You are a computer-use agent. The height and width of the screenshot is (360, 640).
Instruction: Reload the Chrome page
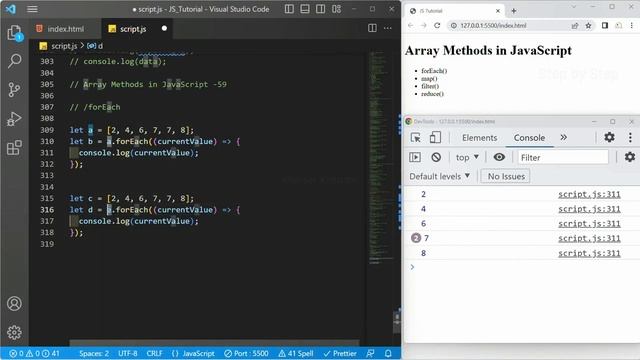pyautogui.click(x=437, y=25)
